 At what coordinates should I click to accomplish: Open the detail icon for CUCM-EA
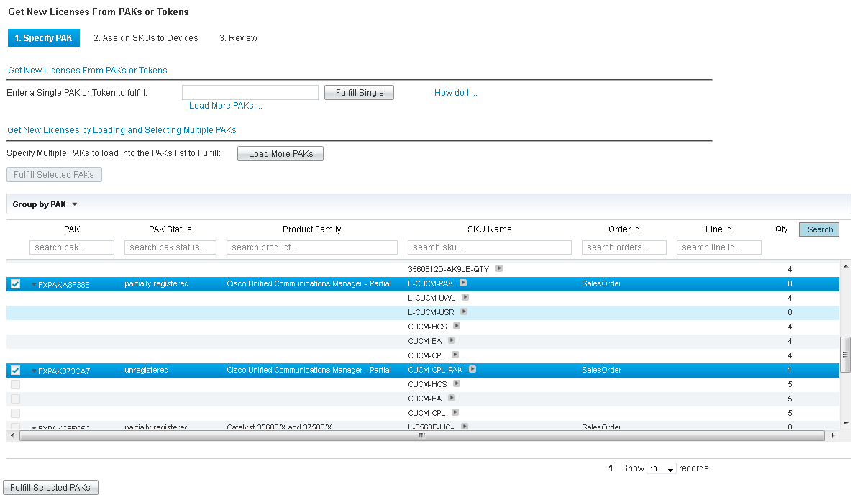point(453,340)
